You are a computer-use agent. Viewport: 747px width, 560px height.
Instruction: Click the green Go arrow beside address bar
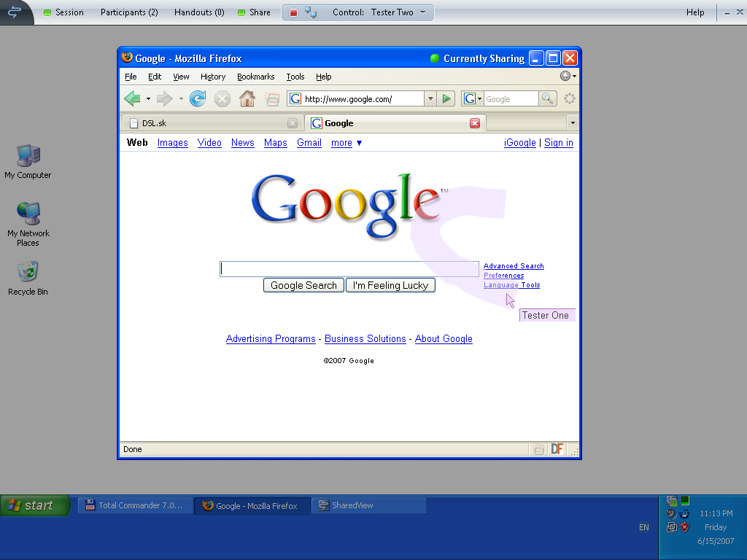pyautogui.click(x=446, y=98)
